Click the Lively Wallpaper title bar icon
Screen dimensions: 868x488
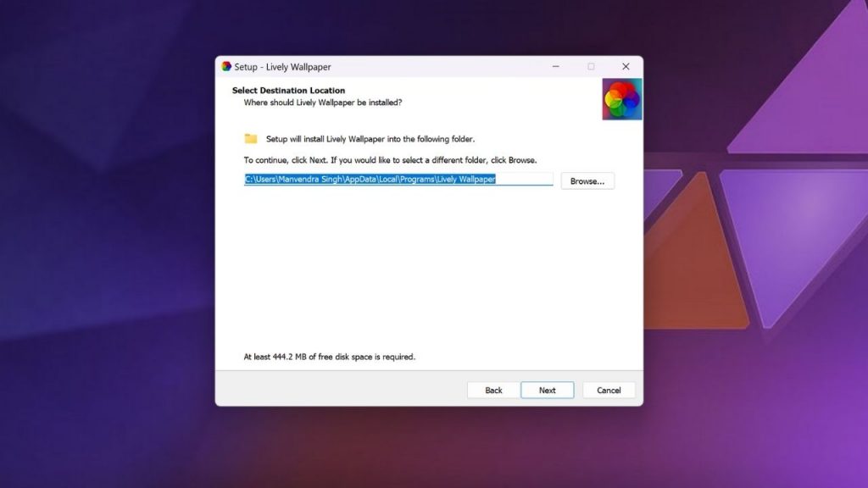[x=226, y=66]
